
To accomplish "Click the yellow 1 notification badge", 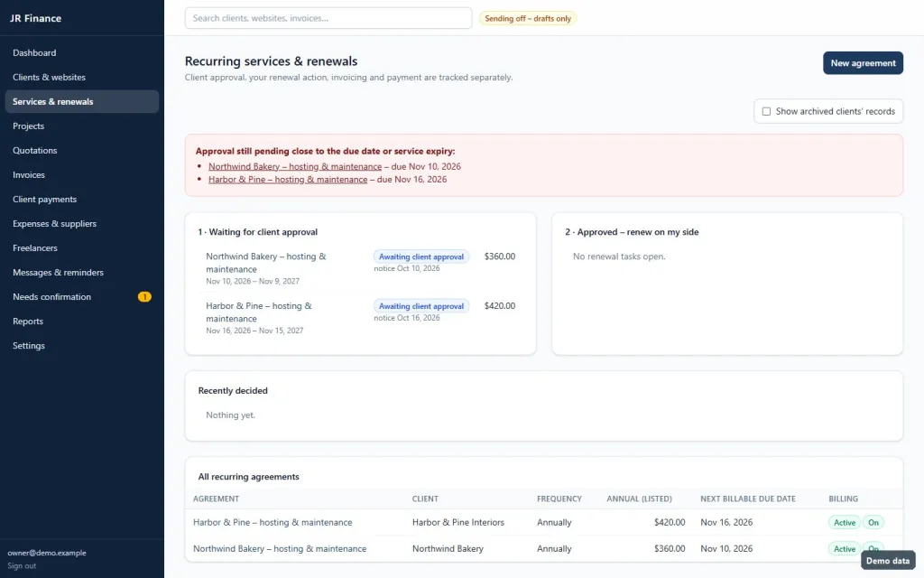I will pos(144,296).
